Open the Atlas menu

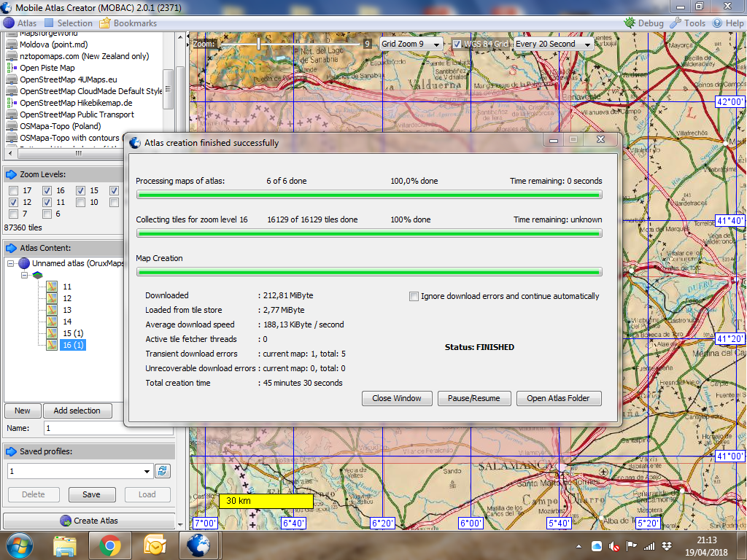pos(20,23)
